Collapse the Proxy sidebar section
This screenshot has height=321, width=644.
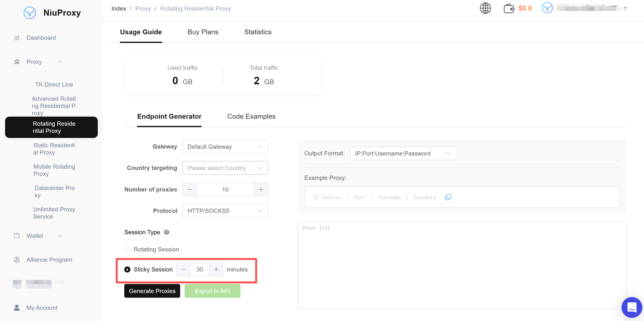[x=60, y=62]
